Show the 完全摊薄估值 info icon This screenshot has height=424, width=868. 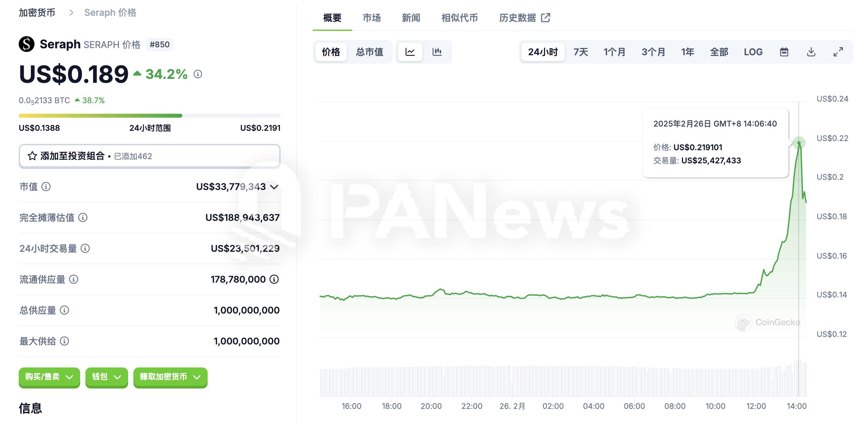tap(83, 218)
